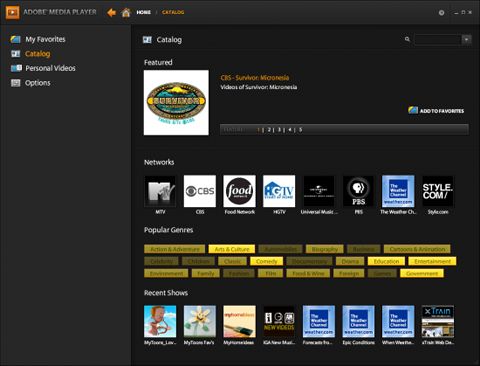Screen dimensions: 480x366
Task: Click the Add to Favorites star icon
Action: [413, 110]
